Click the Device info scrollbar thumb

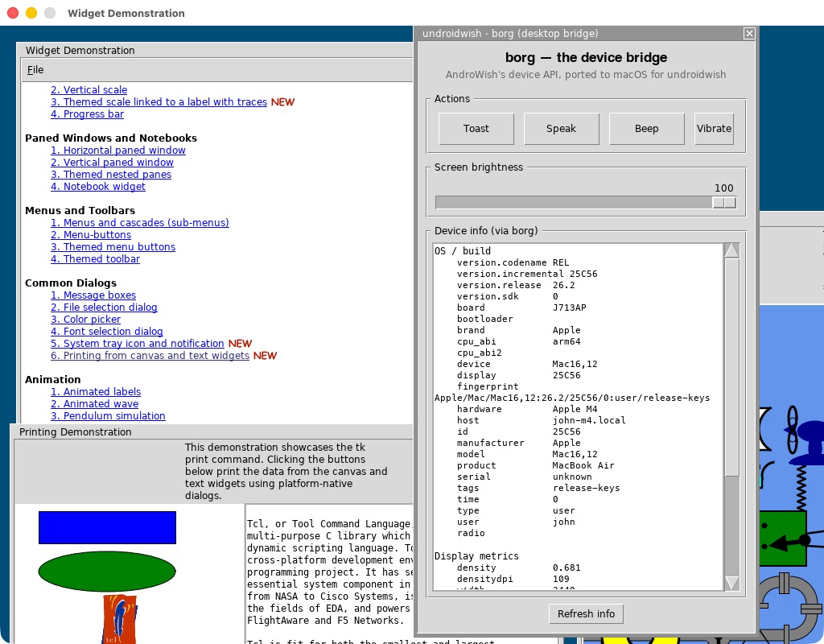(731, 367)
